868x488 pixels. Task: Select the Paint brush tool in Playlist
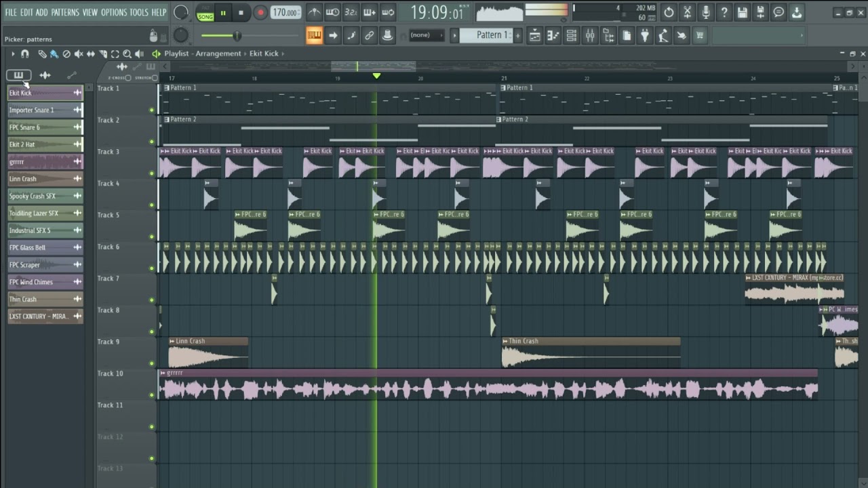click(x=54, y=54)
